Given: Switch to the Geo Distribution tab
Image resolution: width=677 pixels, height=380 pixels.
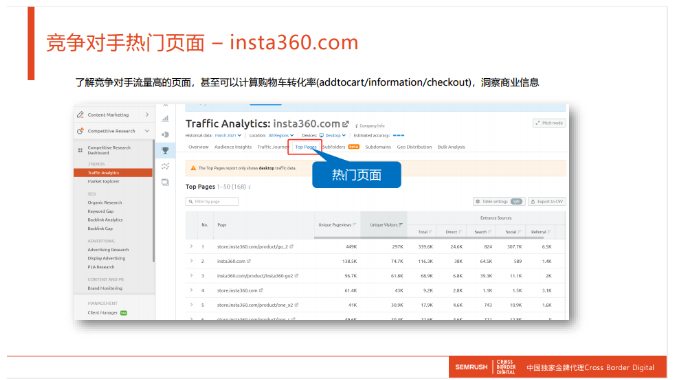Looking at the screenshot, I should tap(414, 147).
